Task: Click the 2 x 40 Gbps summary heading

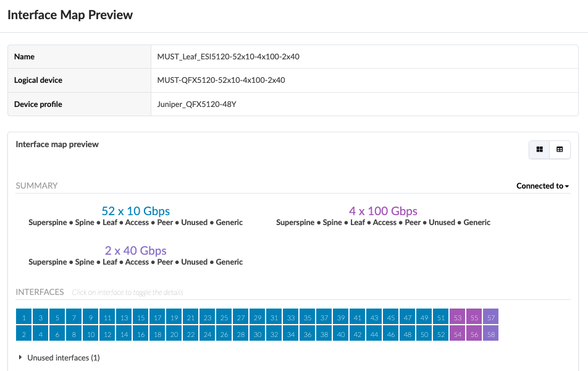Action: click(136, 250)
